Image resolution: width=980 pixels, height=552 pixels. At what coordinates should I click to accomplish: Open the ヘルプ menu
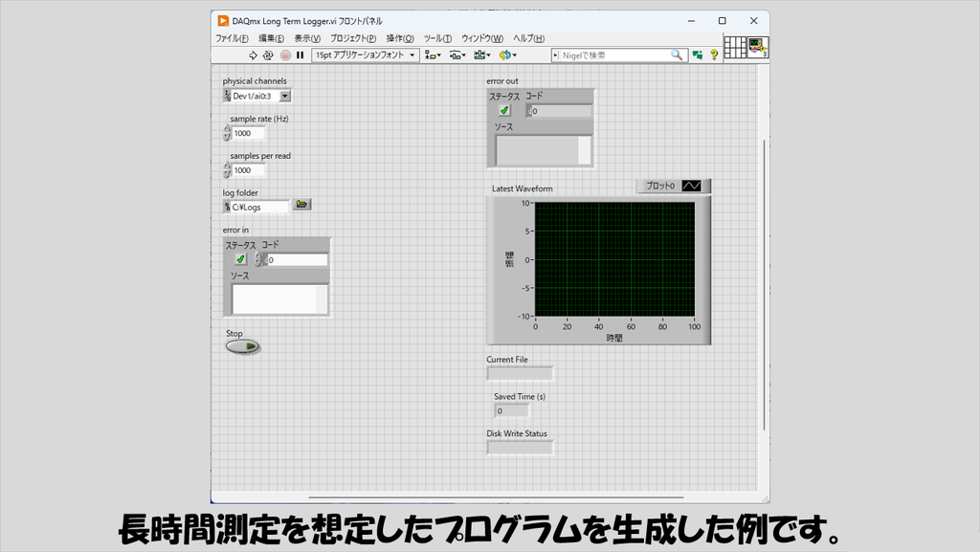click(528, 38)
